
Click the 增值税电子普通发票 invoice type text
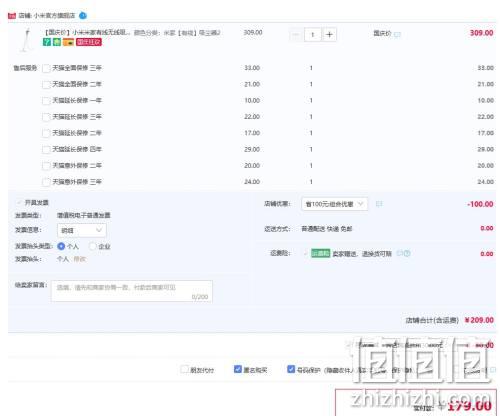84,215
